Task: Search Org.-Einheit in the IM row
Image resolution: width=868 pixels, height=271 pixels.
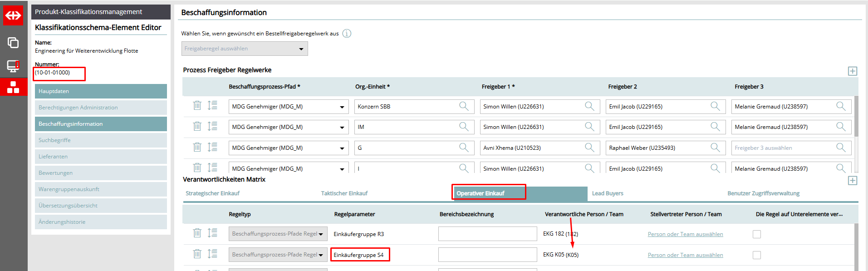Action: point(463,127)
